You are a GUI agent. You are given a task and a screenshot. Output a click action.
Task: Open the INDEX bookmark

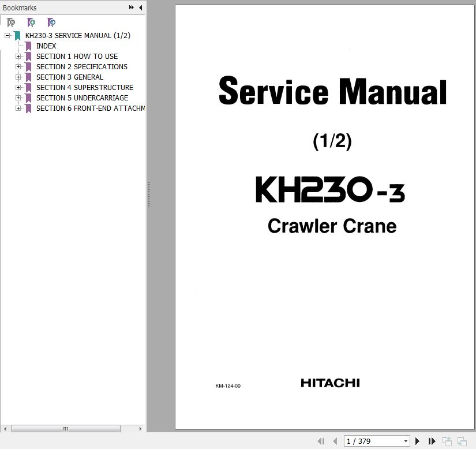click(46, 46)
